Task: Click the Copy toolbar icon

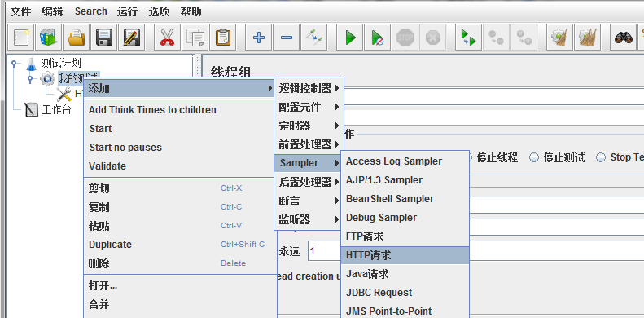Action: 195,38
